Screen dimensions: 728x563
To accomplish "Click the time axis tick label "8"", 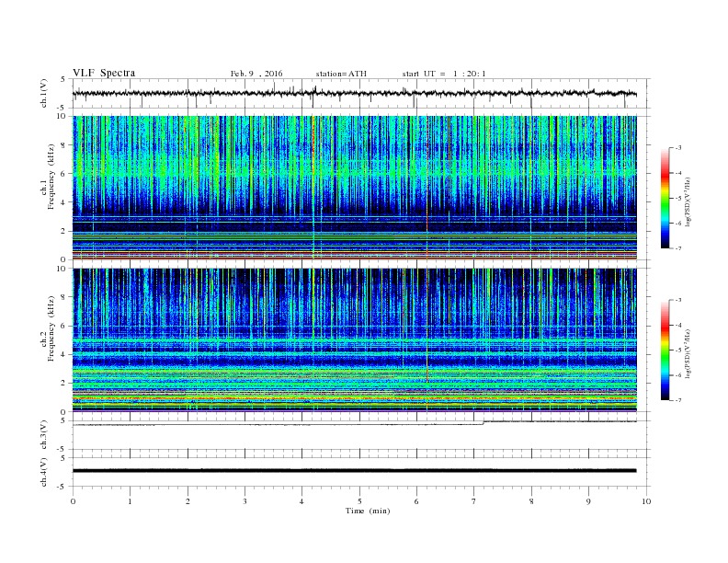I will (x=531, y=501).
